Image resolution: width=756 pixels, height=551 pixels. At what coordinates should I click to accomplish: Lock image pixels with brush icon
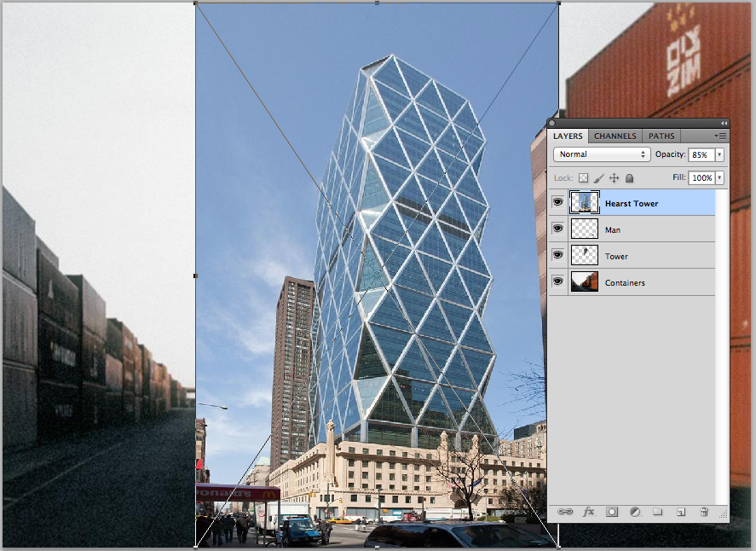point(598,178)
